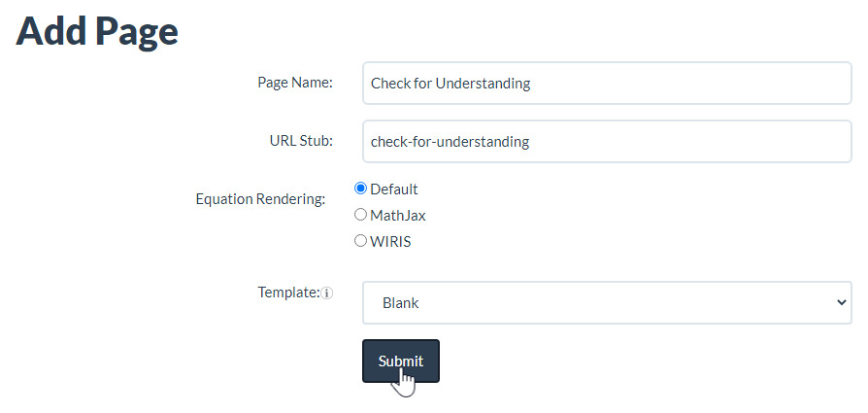Select the MathJax radio button
The height and width of the screenshot is (413, 868).
[360, 215]
